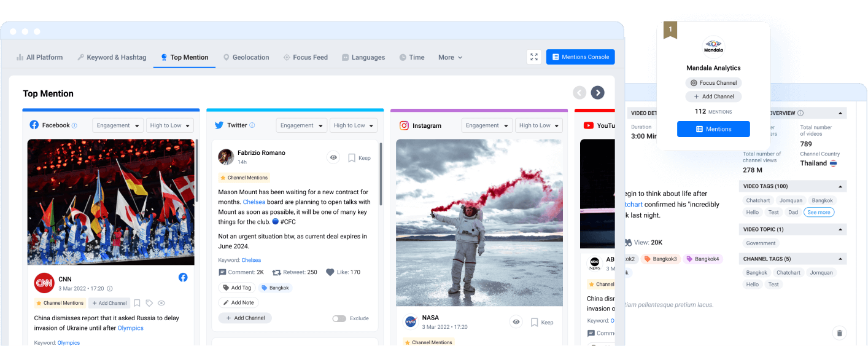The height and width of the screenshot is (346, 868).
Task: Click the bookmark icon on the CNN post
Action: (138, 303)
